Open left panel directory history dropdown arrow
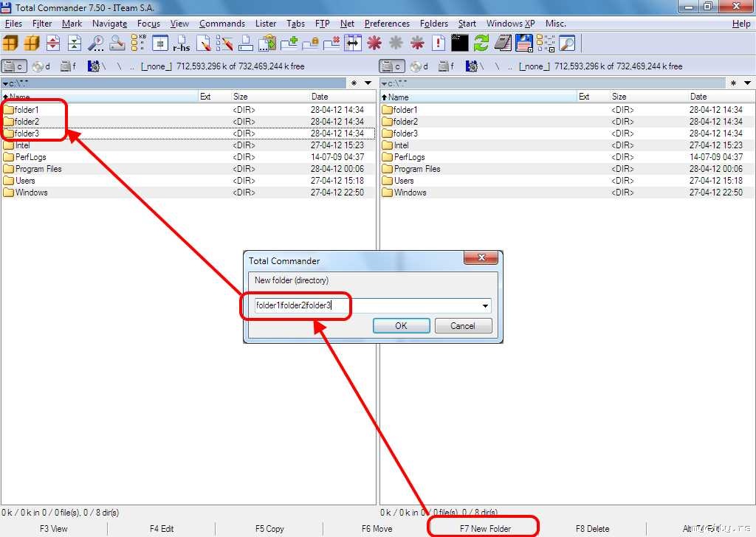 pyautogui.click(x=368, y=83)
